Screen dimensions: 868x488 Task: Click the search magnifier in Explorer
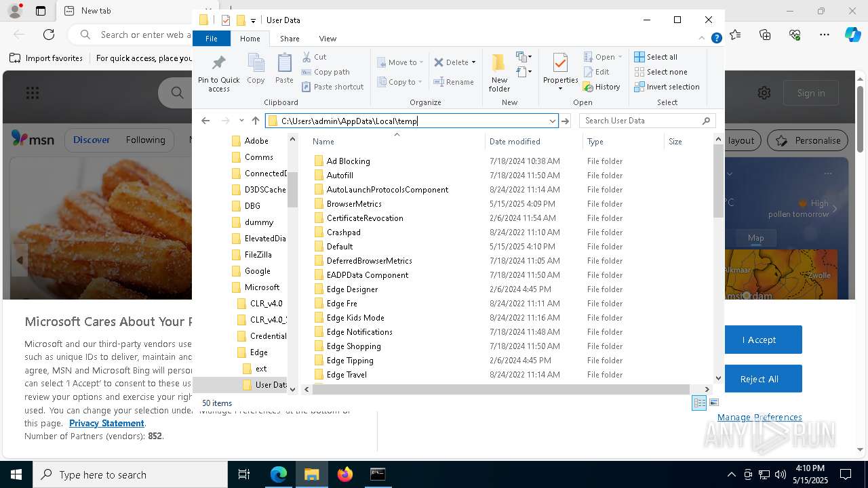(706, 121)
